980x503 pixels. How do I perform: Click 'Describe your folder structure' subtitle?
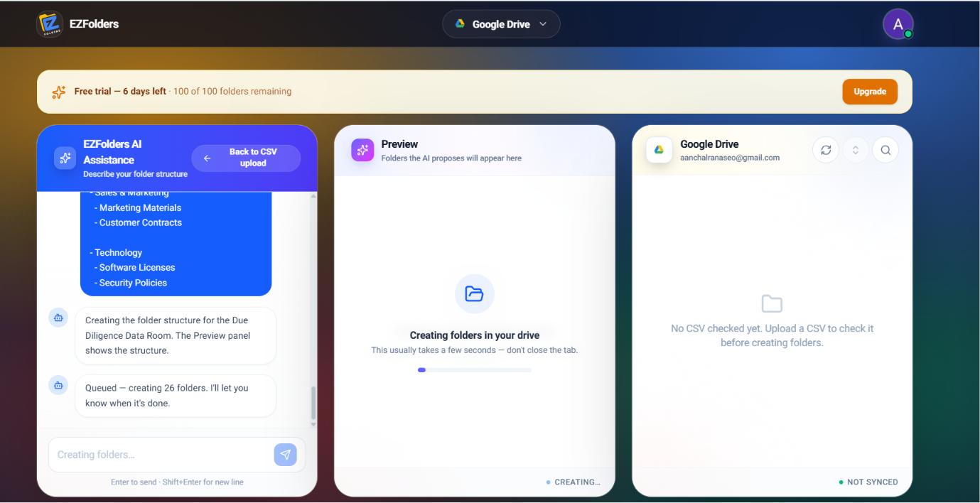pos(136,174)
